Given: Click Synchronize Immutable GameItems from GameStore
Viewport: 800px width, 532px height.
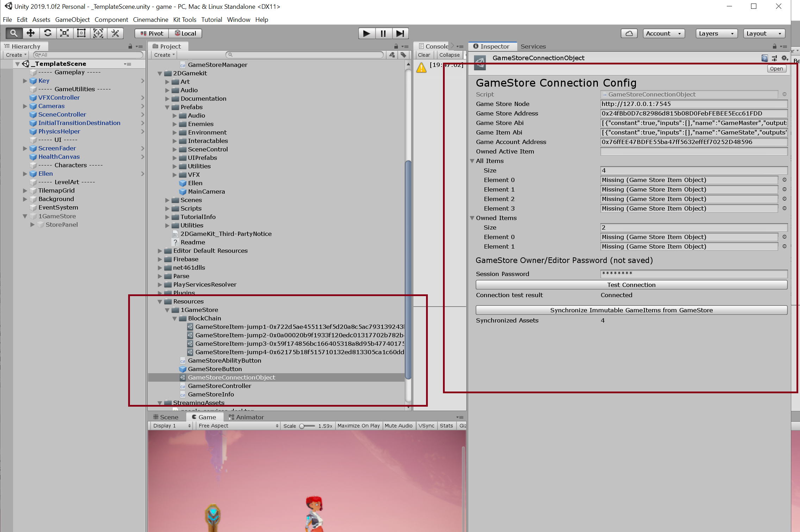Looking at the screenshot, I should (631, 310).
